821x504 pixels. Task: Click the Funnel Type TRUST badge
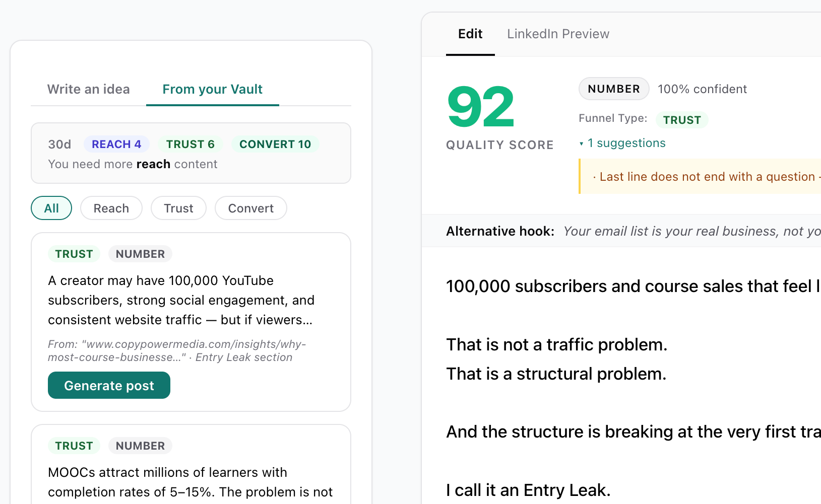coord(682,120)
